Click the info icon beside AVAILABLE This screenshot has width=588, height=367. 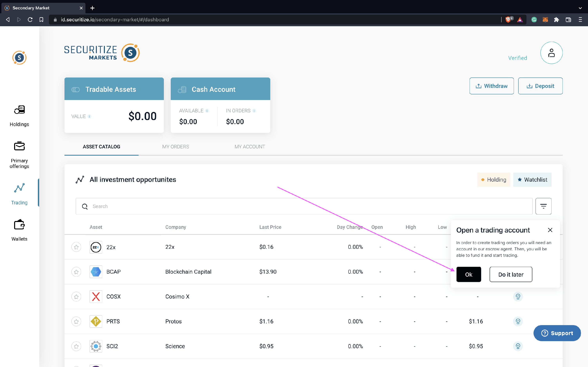[x=207, y=111]
